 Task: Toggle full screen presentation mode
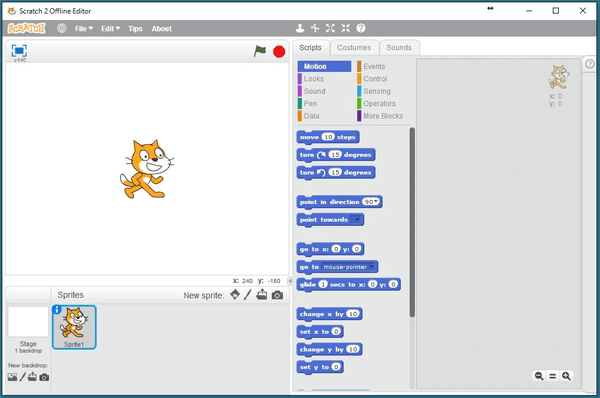[x=19, y=51]
